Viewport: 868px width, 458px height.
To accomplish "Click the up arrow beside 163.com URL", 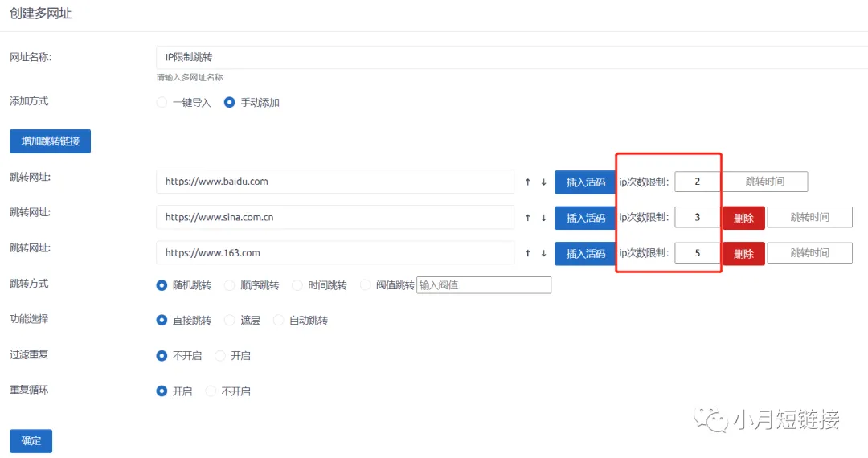I will pos(527,253).
